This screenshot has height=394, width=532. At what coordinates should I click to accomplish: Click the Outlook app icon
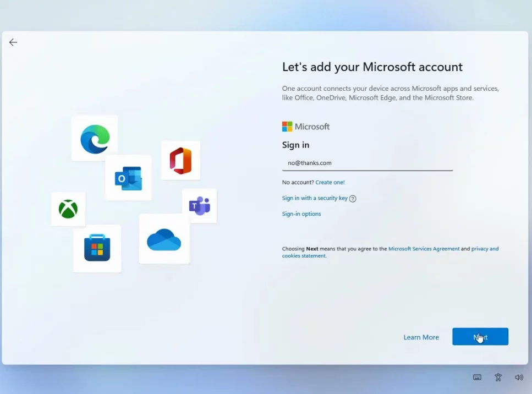tap(128, 178)
